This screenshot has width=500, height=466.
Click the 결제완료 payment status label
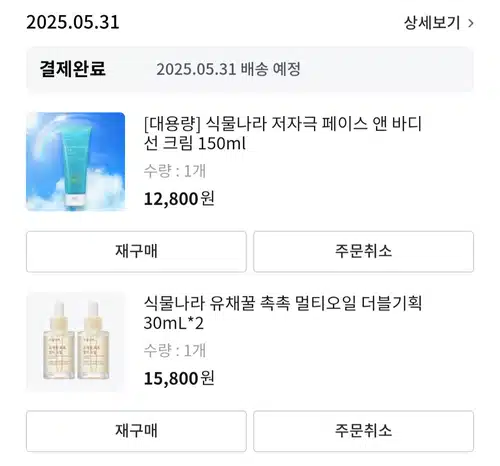click(x=73, y=69)
